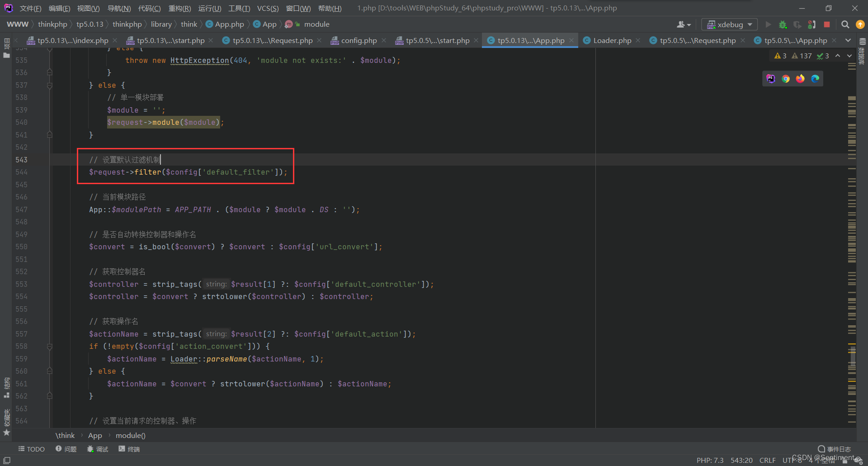The height and width of the screenshot is (466, 868).
Task: Click App.php in navigation breadcrumb
Action: (225, 24)
